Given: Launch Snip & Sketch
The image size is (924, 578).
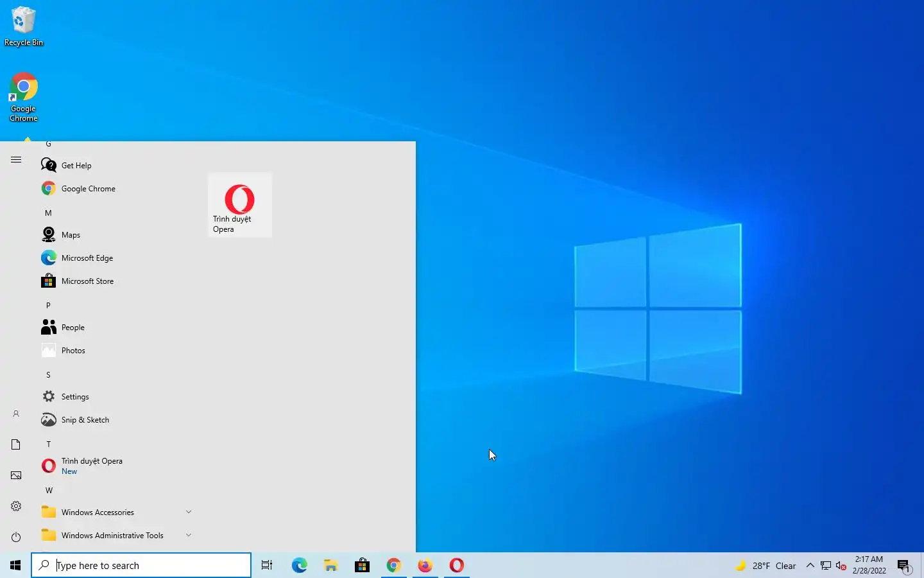Looking at the screenshot, I should tap(116, 419).
